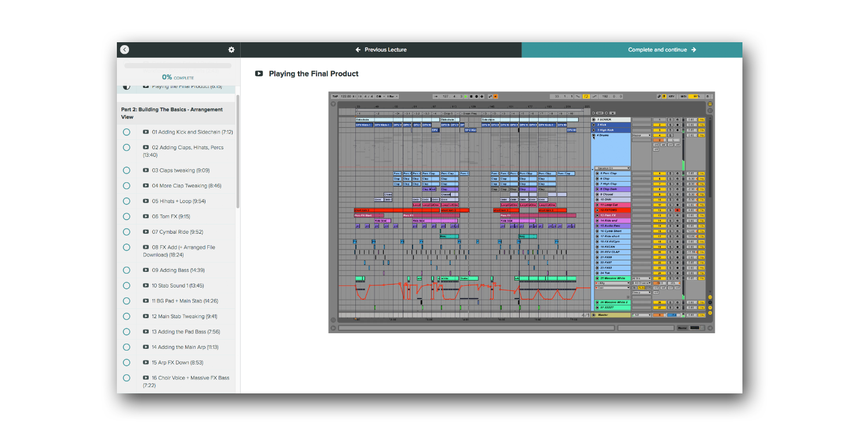This screenshot has width=868, height=431.
Task: Click the blue Master cue volume field
Action: [x=674, y=315]
